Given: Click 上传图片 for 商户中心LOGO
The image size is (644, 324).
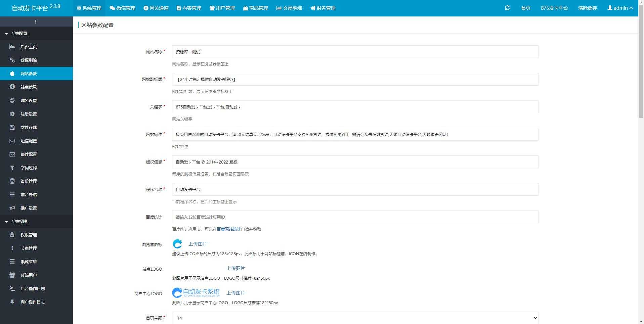Looking at the screenshot, I should [x=236, y=293].
